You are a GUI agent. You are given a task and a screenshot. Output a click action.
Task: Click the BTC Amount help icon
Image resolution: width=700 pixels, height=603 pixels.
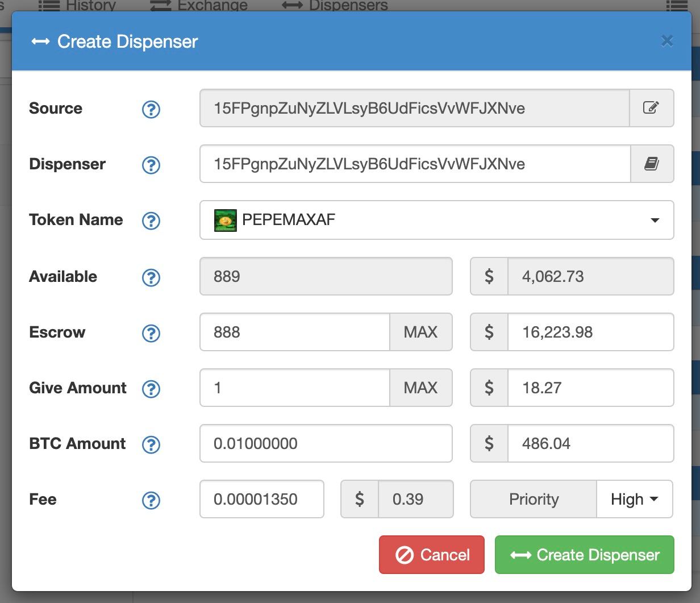click(x=151, y=444)
